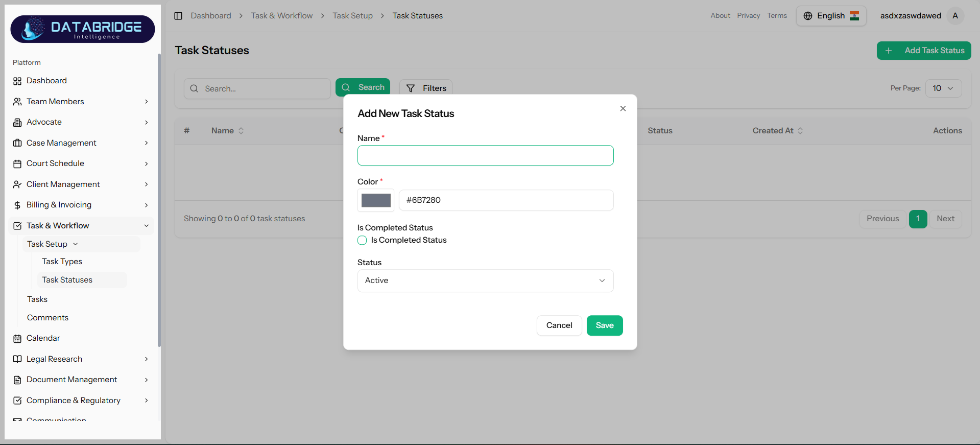
Task: Click the Task & Workflow checkbox icon
Action: 17,226
